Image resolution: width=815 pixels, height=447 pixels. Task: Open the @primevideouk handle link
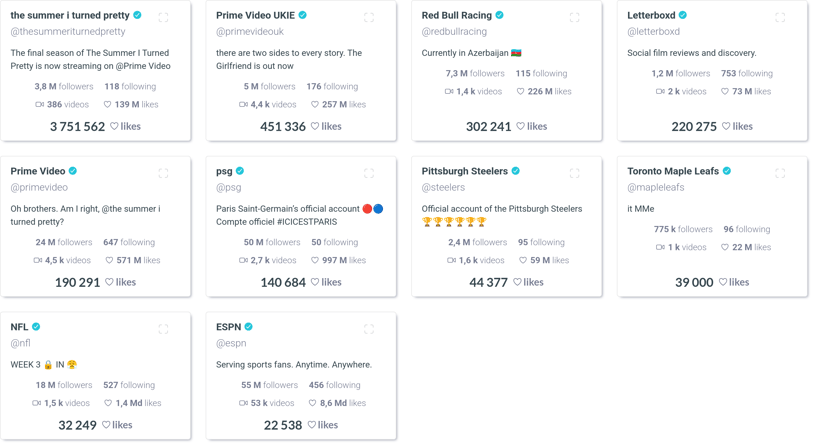250,31
